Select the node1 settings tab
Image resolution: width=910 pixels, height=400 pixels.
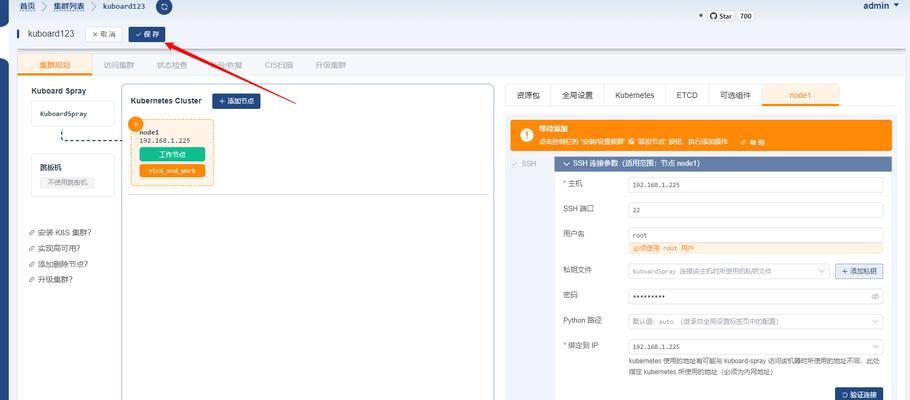coord(800,95)
